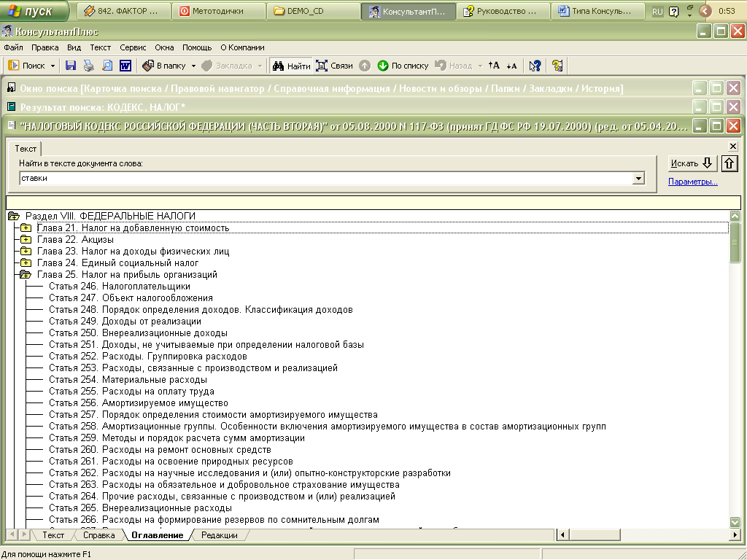
Task: Click the search upward arrow button
Action: click(x=729, y=163)
